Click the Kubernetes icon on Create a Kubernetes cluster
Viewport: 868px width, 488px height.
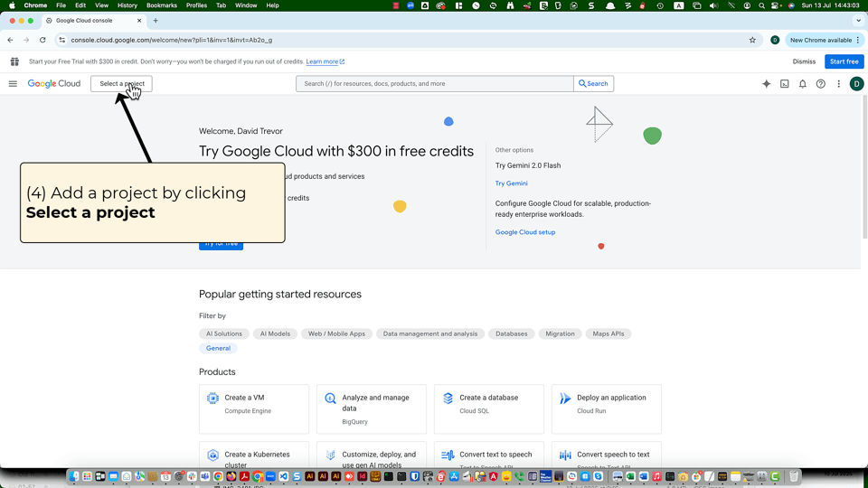click(x=212, y=455)
